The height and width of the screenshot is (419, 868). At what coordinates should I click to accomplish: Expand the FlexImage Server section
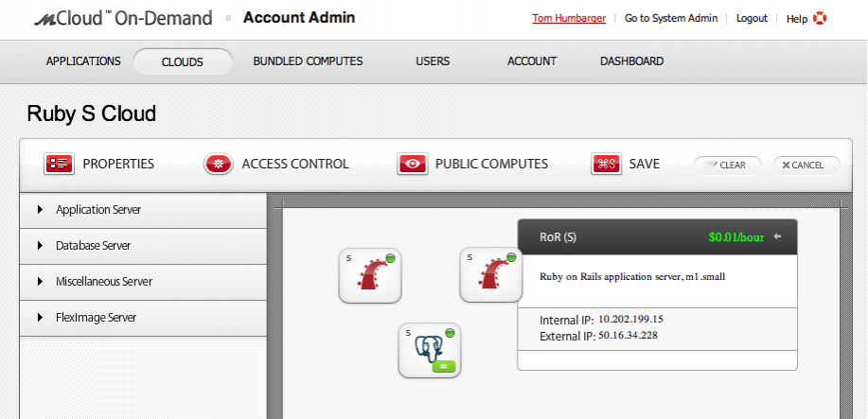[x=143, y=318]
